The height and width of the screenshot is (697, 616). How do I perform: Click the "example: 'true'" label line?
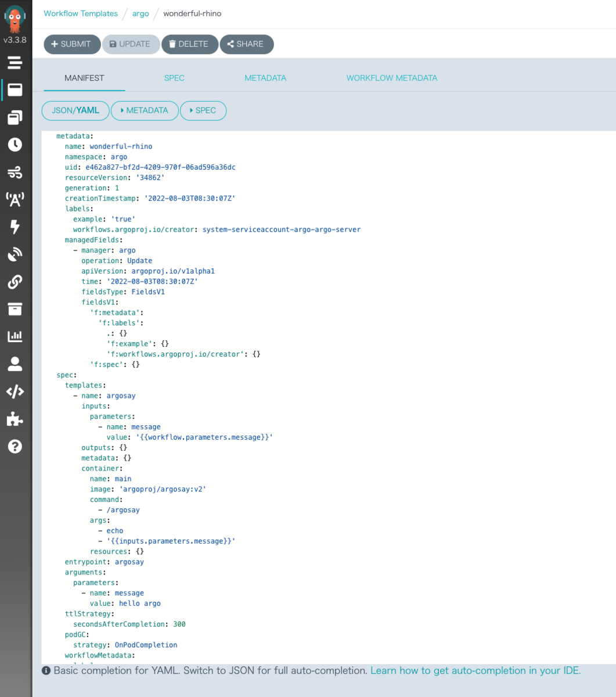[x=105, y=219]
